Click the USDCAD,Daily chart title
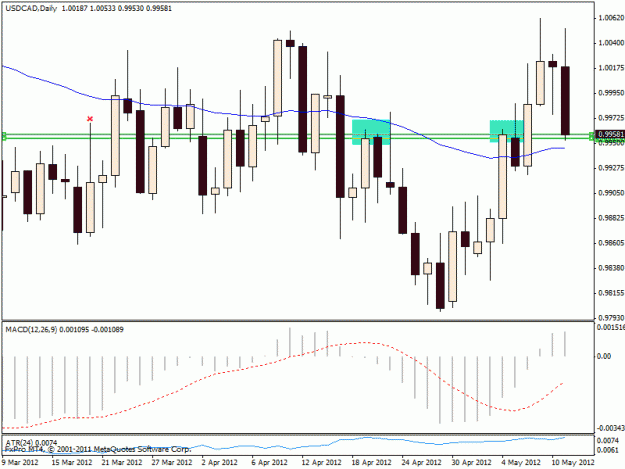Screen dimensions: 625x469 [x=31, y=8]
